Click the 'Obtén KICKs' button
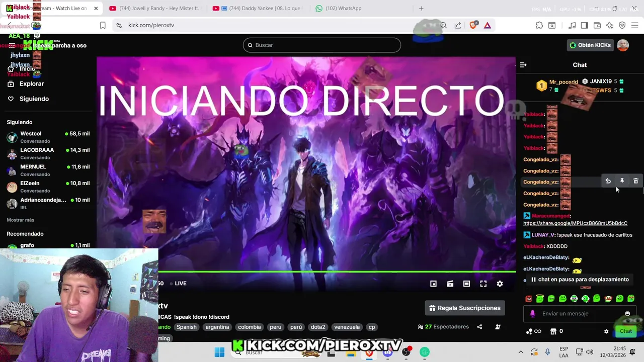Image resolution: width=644 pixels, height=362 pixels. tap(590, 45)
